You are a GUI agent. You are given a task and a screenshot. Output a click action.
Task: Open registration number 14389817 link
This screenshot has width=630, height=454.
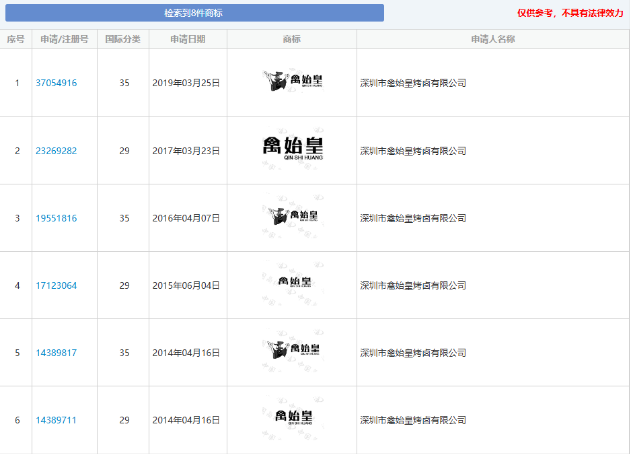click(x=56, y=353)
